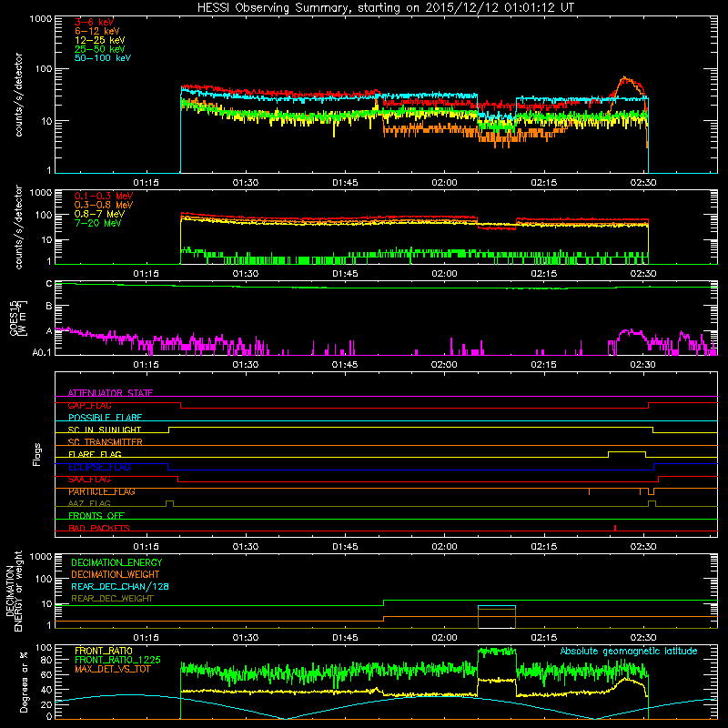This screenshot has height=728, width=728.
Task: Click the 02:30 tick label under the decimation panel
Action: point(643,638)
